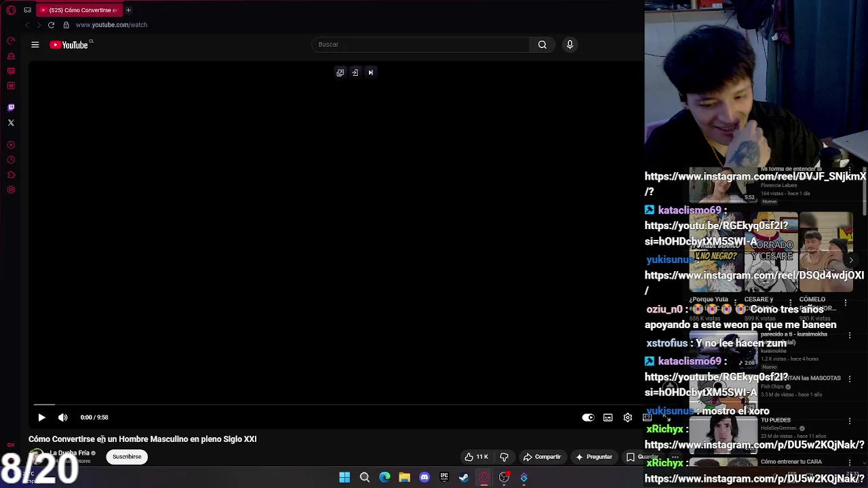Go forward to the next page

click(39, 25)
